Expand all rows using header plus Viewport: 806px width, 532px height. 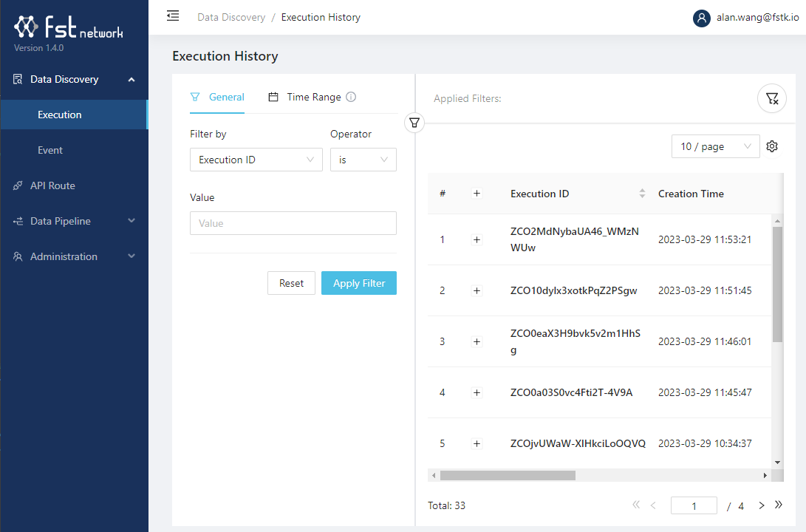[477, 194]
